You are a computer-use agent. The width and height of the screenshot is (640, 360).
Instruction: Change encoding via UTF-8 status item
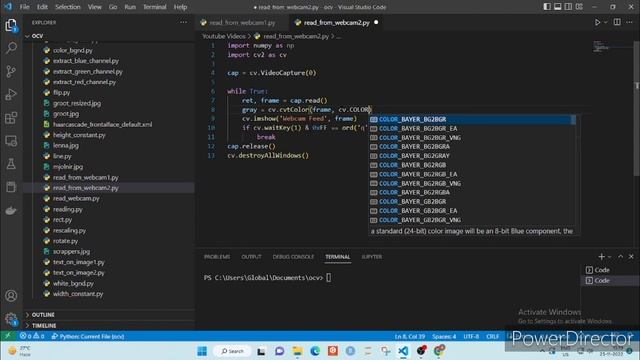click(471, 336)
